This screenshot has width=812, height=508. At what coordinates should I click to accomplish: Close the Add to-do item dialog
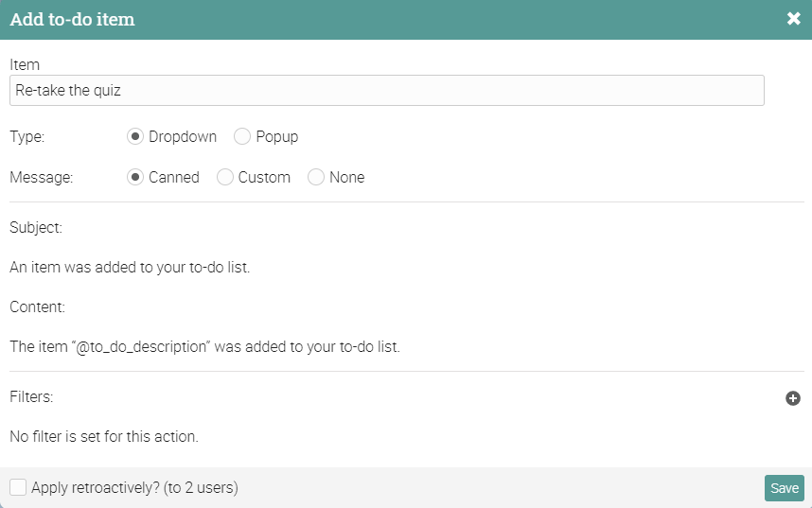click(x=793, y=19)
